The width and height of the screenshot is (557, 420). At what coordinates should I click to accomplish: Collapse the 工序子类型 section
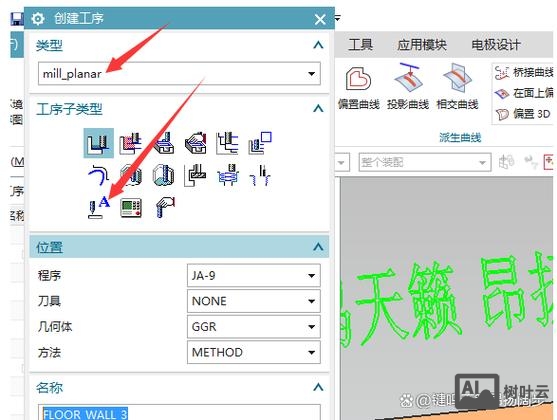[x=318, y=108]
